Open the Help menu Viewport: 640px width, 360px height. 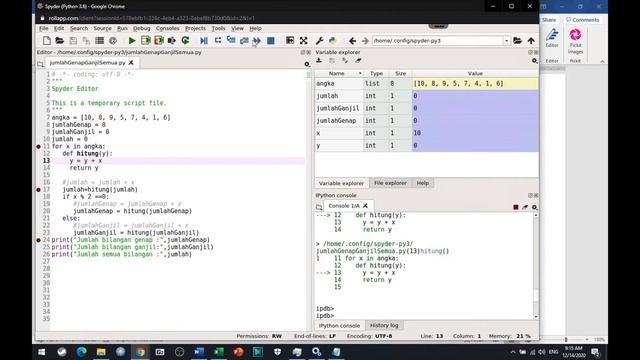click(x=256, y=28)
